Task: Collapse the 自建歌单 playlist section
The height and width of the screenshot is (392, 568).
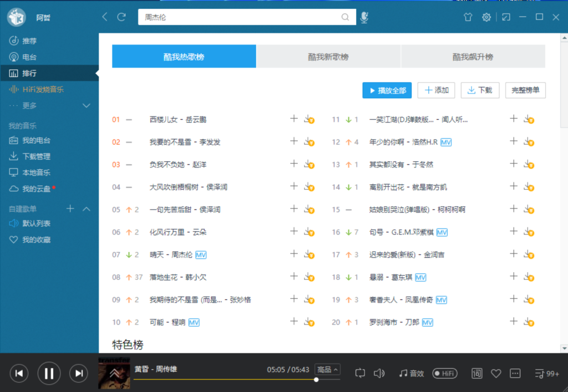Action: 86,209
